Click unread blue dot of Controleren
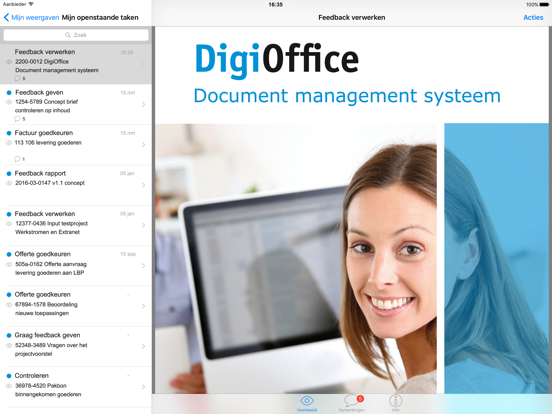This screenshot has height=414, width=552. [9, 376]
